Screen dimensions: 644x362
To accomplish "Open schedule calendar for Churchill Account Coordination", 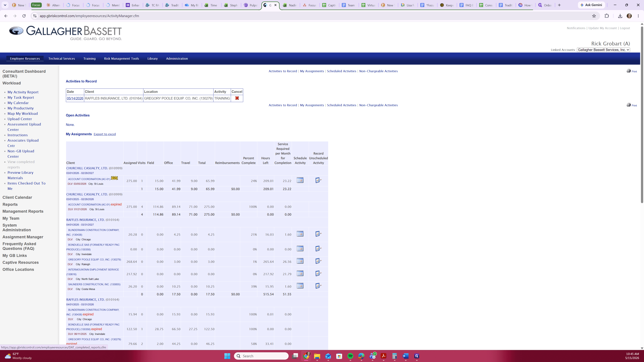I will click(x=300, y=180).
